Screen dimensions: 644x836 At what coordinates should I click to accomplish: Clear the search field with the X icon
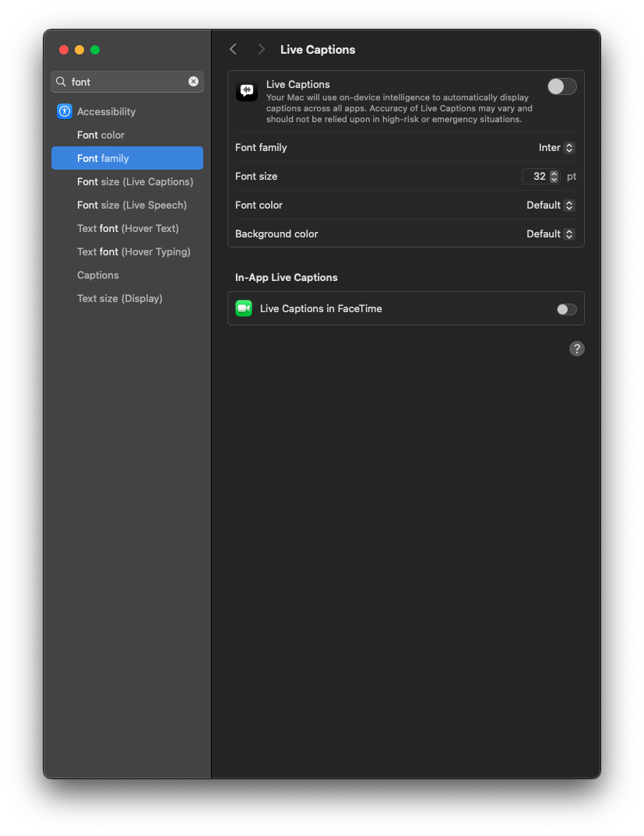pos(193,82)
